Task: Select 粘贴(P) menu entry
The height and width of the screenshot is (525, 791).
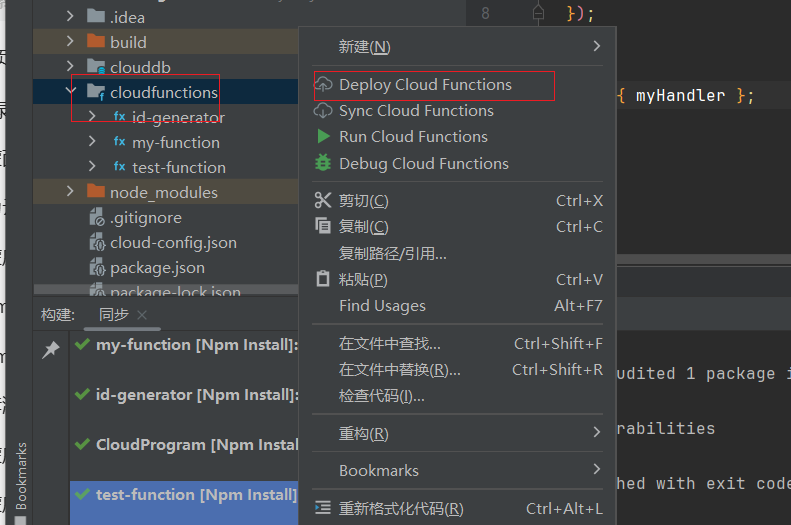Action: [458, 279]
